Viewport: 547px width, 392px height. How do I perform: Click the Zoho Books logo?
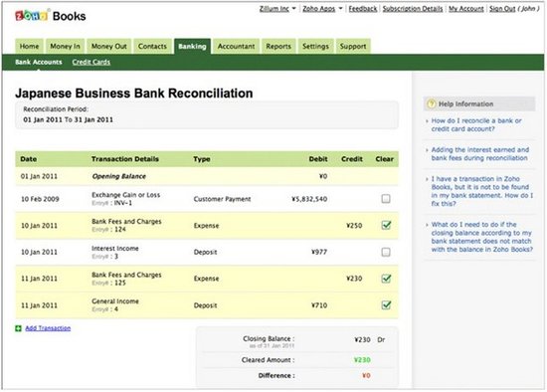51,16
